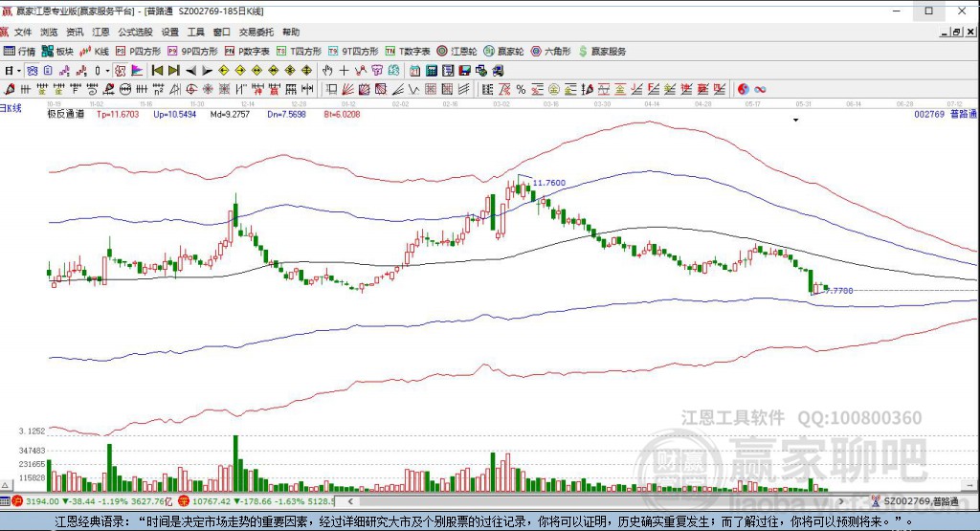Open the 交易委托 menu
The image size is (980, 531).
coord(256,32)
